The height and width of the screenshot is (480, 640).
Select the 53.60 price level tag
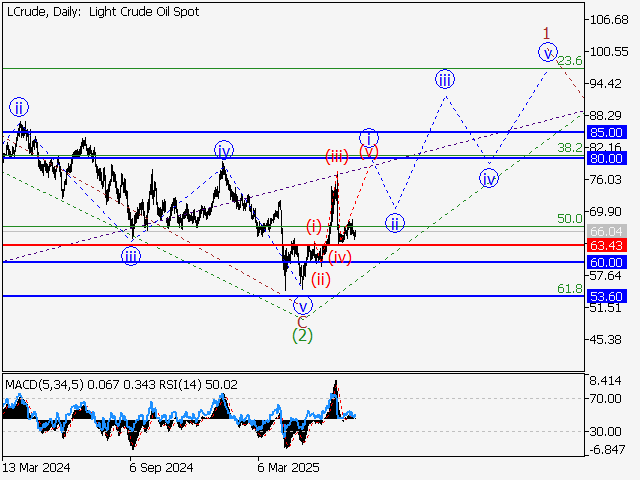tap(606, 297)
